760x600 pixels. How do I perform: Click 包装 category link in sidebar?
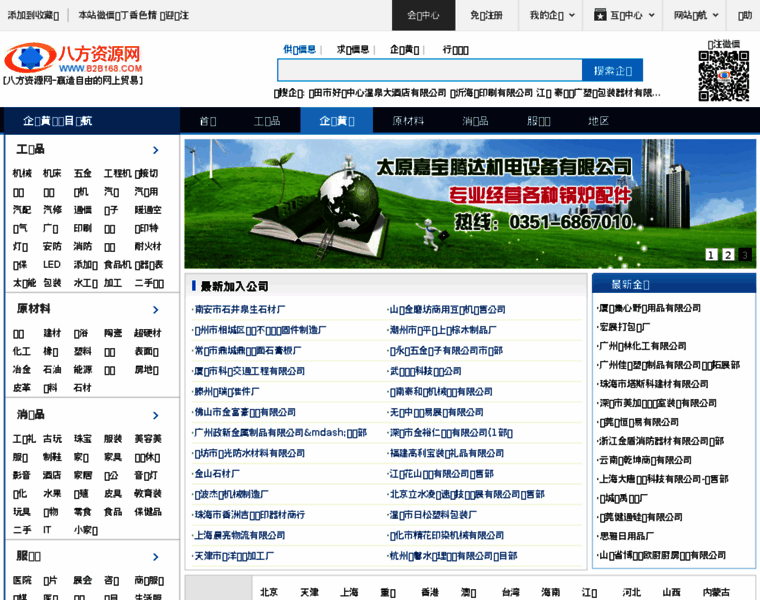[x=52, y=283]
